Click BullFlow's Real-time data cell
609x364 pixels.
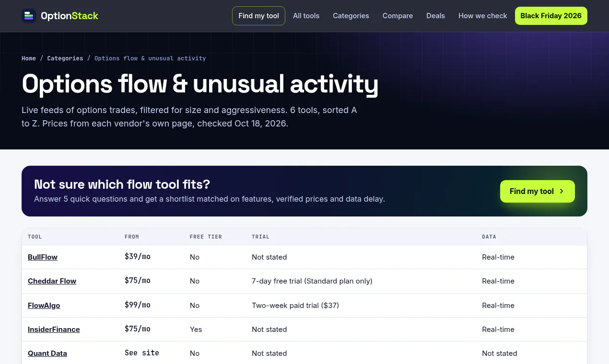coord(498,257)
